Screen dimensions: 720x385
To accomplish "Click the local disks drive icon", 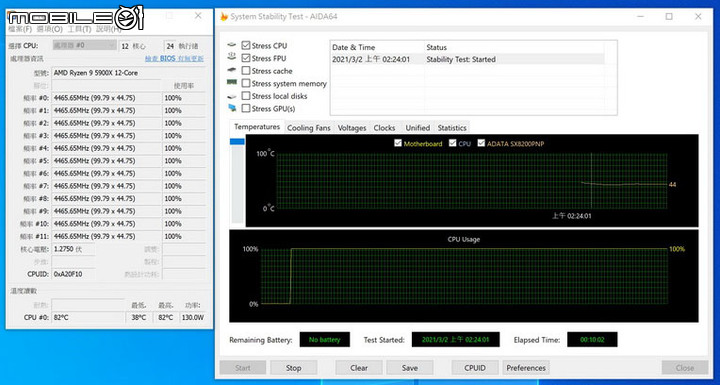I will [x=232, y=96].
